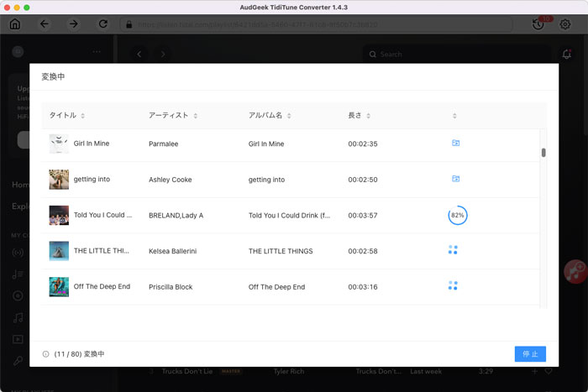This screenshot has width=588, height=392.
Task: Click Tidal profile avatar icon
Action: (x=18, y=52)
